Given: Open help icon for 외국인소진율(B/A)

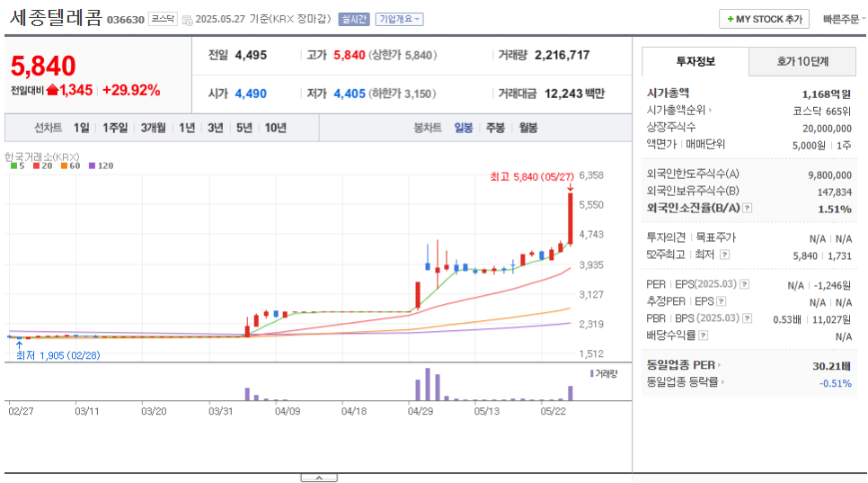Looking at the screenshot, I should pyautogui.click(x=748, y=209).
